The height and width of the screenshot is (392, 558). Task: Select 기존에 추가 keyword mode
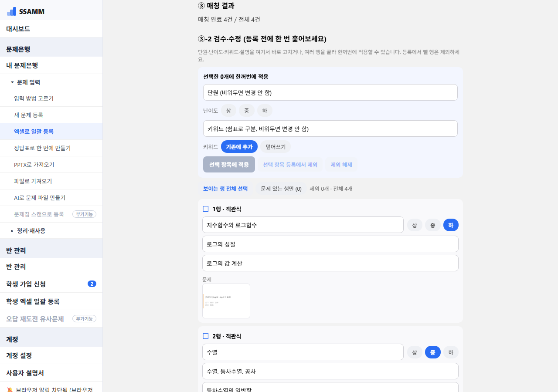click(239, 147)
